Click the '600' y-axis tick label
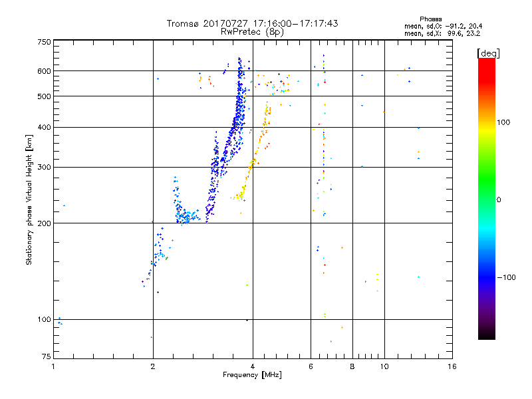This screenshot has height=399, width=532. [x=44, y=71]
